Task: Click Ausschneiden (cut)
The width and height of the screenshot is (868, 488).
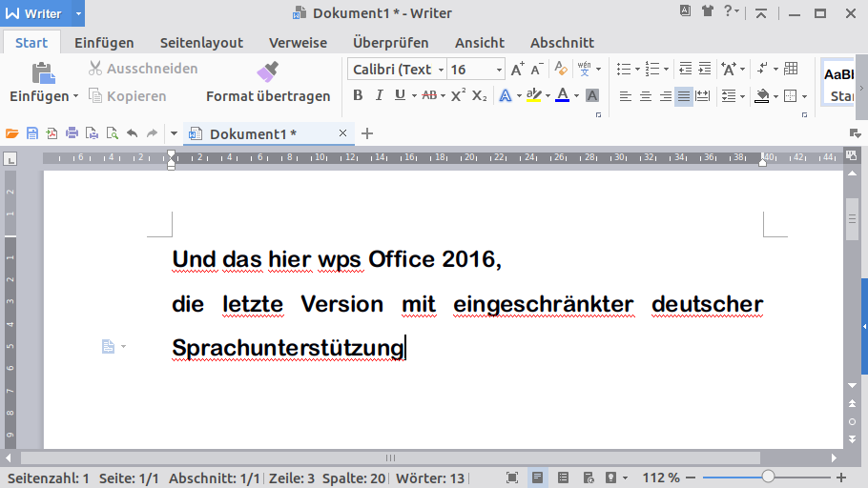Action: click(143, 69)
